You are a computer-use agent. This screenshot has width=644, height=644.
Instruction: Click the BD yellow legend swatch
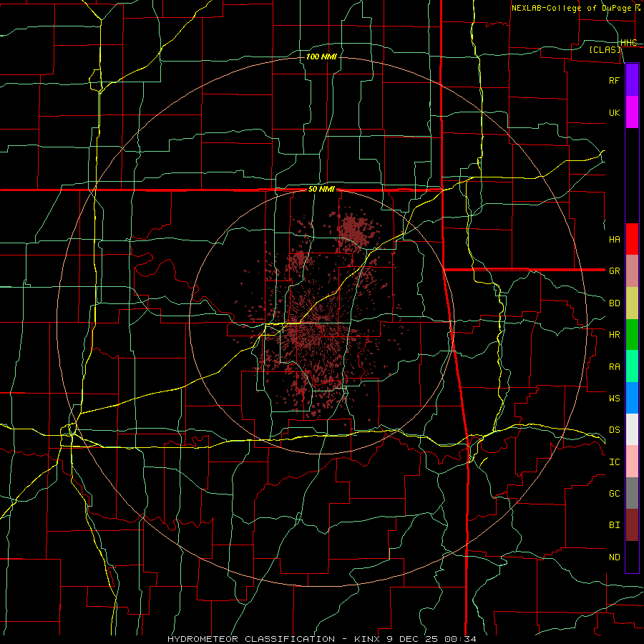click(632, 303)
